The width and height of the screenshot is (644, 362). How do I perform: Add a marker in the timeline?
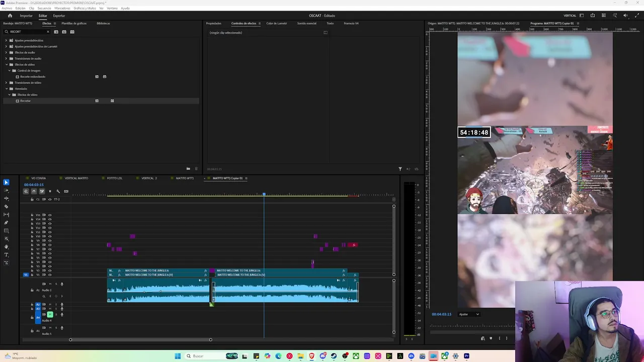tap(50, 191)
